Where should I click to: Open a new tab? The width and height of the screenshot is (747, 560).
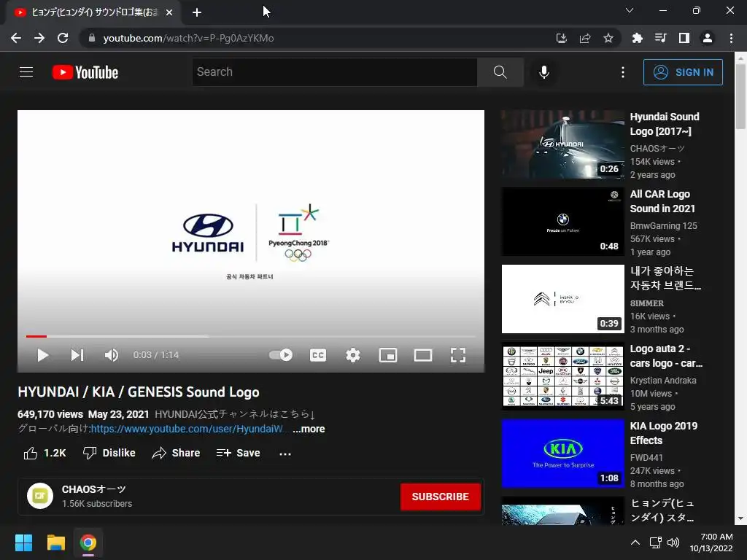[x=197, y=12]
